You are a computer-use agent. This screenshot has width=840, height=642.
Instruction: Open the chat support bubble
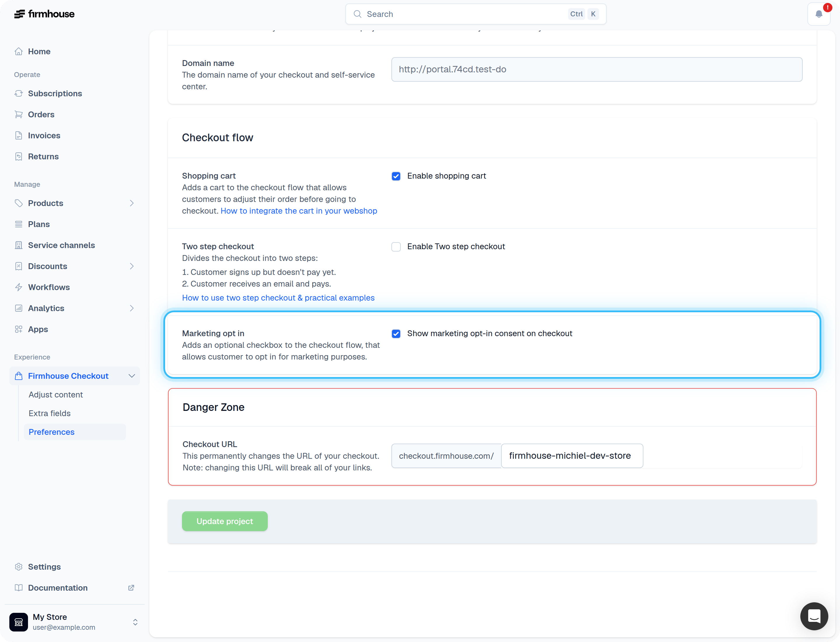tap(814, 616)
